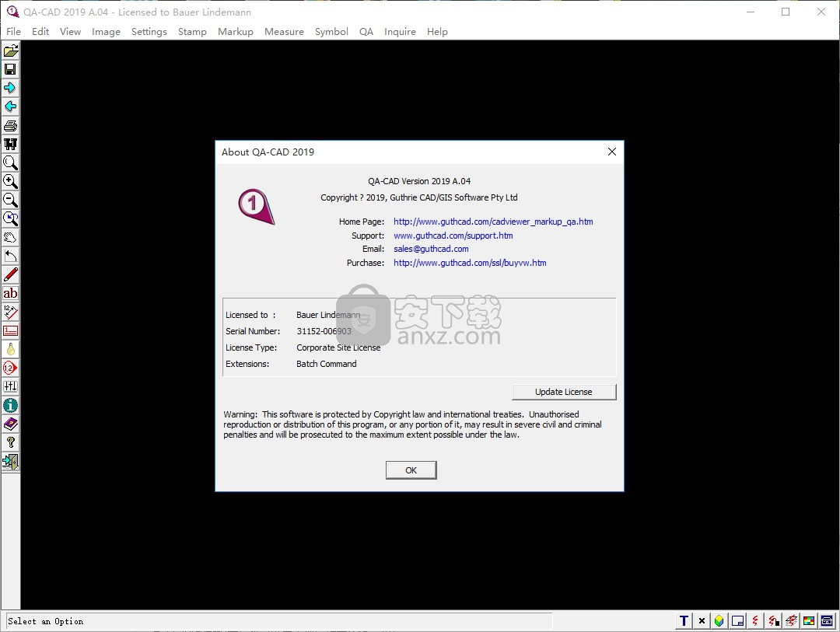Open the guthcad.com support link
Screen dimensions: 840x632
click(x=453, y=236)
